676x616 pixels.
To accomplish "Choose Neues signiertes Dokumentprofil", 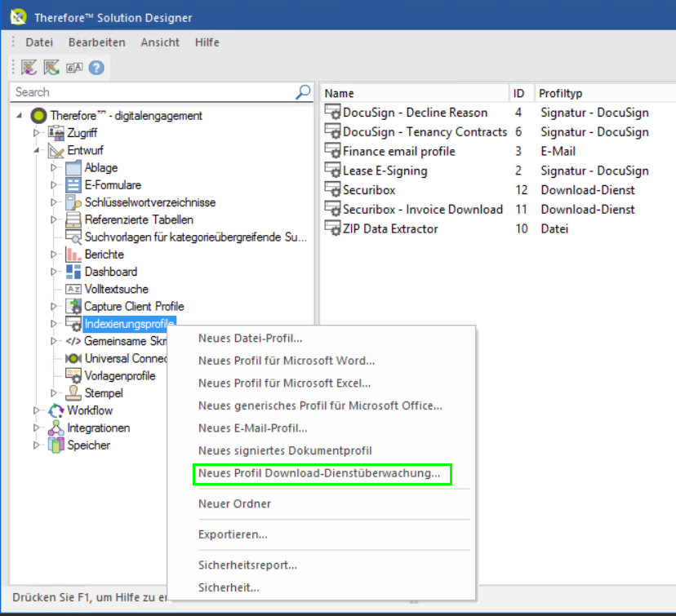I will [x=322, y=450].
